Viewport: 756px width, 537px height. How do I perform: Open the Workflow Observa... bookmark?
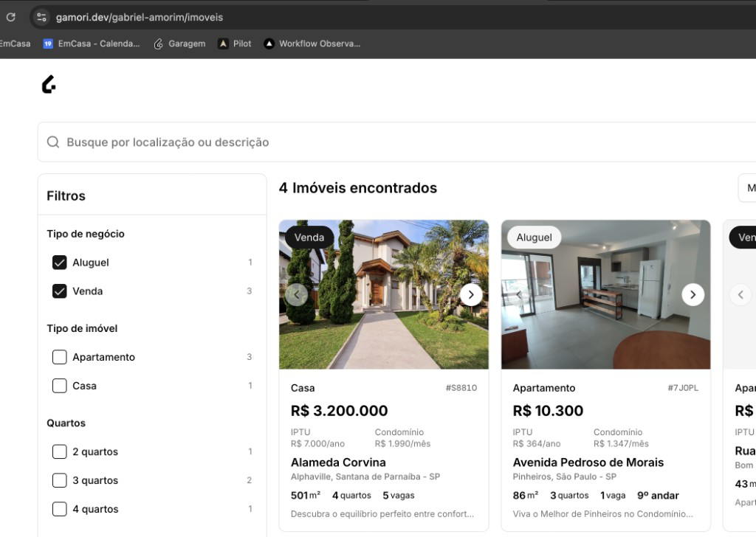coord(312,44)
